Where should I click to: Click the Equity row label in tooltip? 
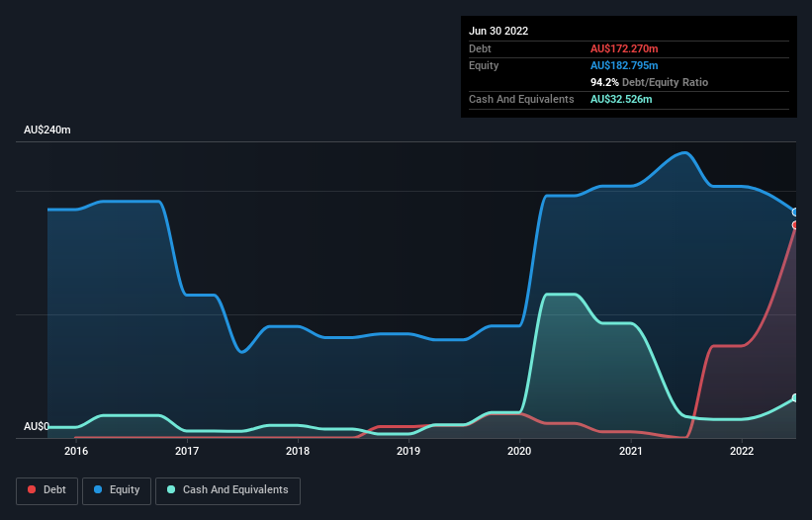pos(484,65)
